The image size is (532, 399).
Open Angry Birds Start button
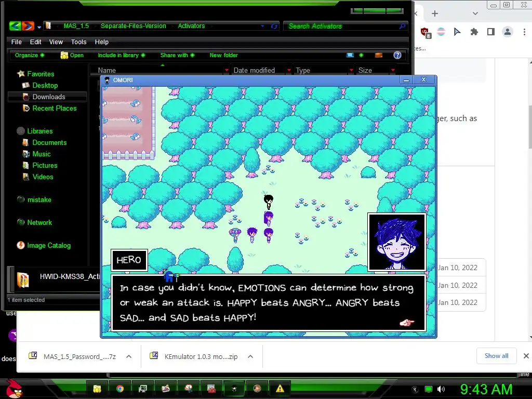point(14,389)
